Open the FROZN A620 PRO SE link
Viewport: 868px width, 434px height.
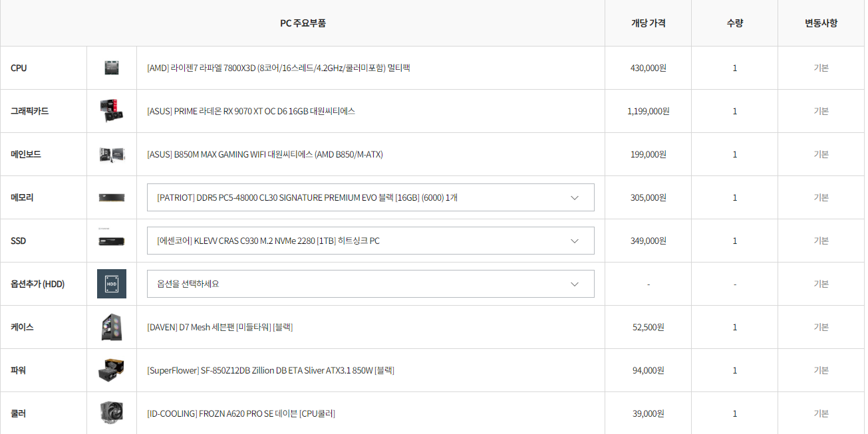[241, 413]
